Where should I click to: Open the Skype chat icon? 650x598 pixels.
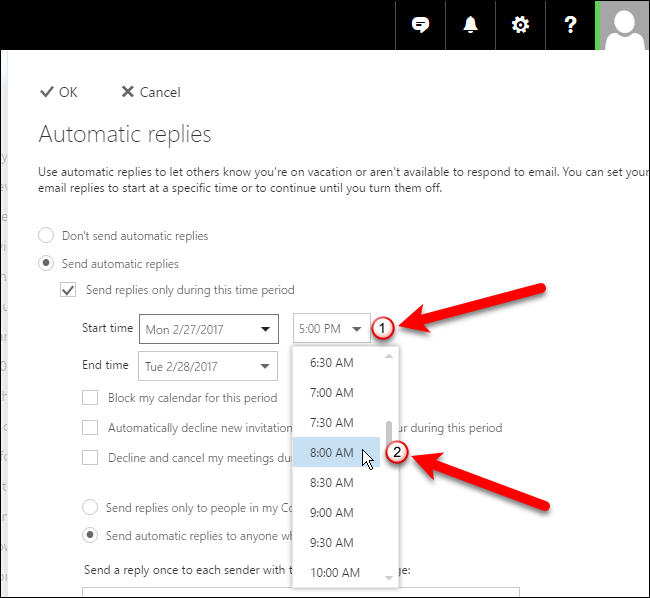421,25
